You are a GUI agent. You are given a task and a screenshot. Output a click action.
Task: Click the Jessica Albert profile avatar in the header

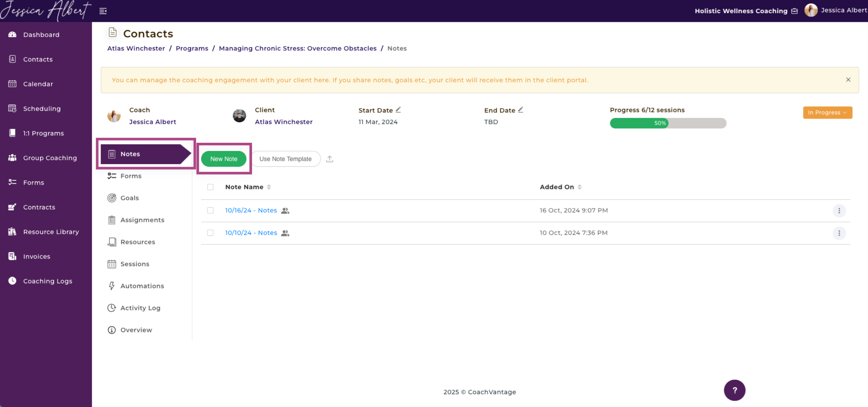tap(811, 10)
